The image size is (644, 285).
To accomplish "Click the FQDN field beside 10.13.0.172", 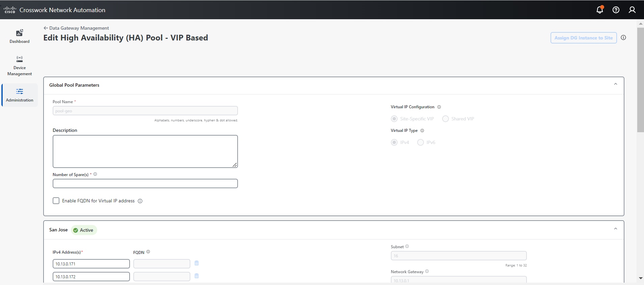I will point(162,277).
